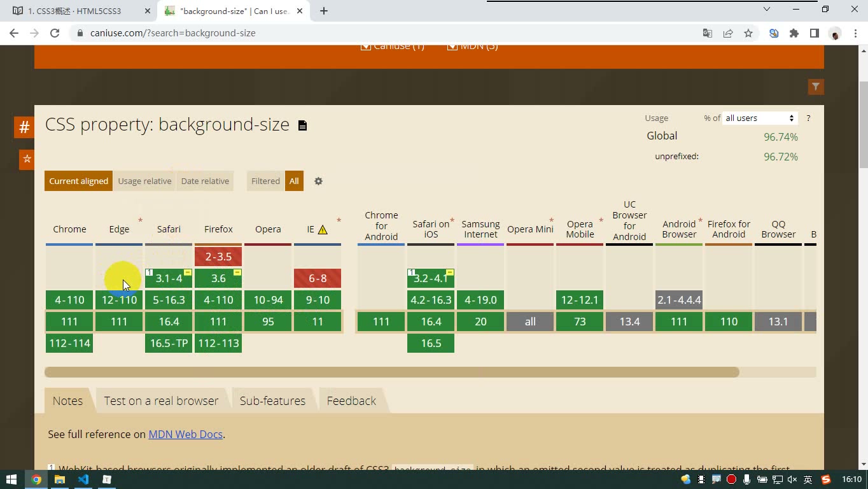Click the Firefox 2-3.5 unsupported cell

[218, 257]
